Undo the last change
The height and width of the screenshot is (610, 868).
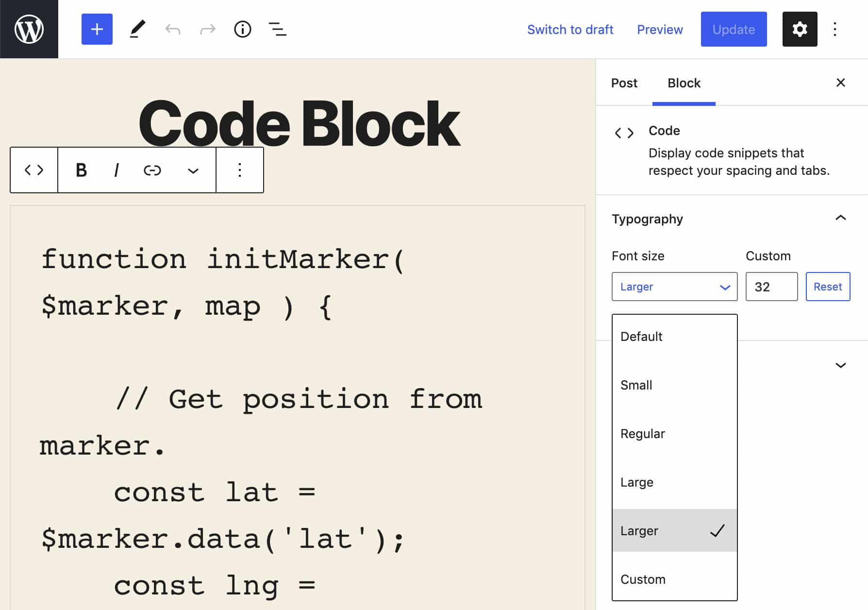[x=172, y=29]
